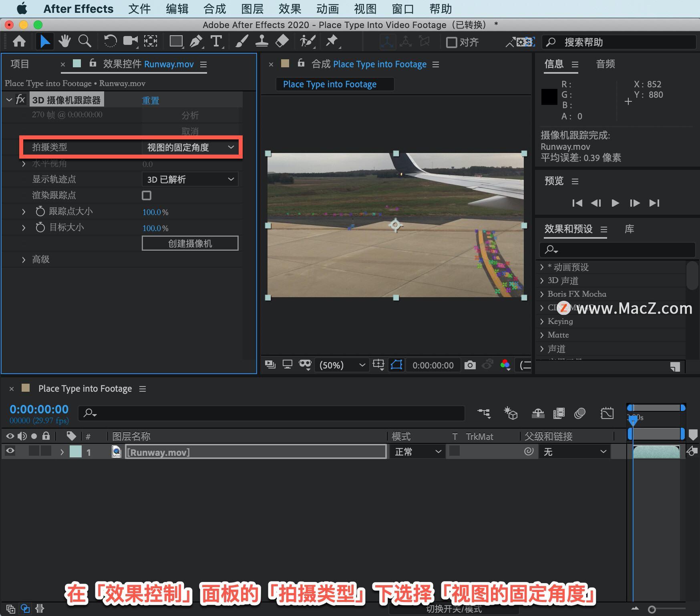Viewport: 700px width, 616px height.
Task: Select the Pen tool
Action: tap(196, 41)
